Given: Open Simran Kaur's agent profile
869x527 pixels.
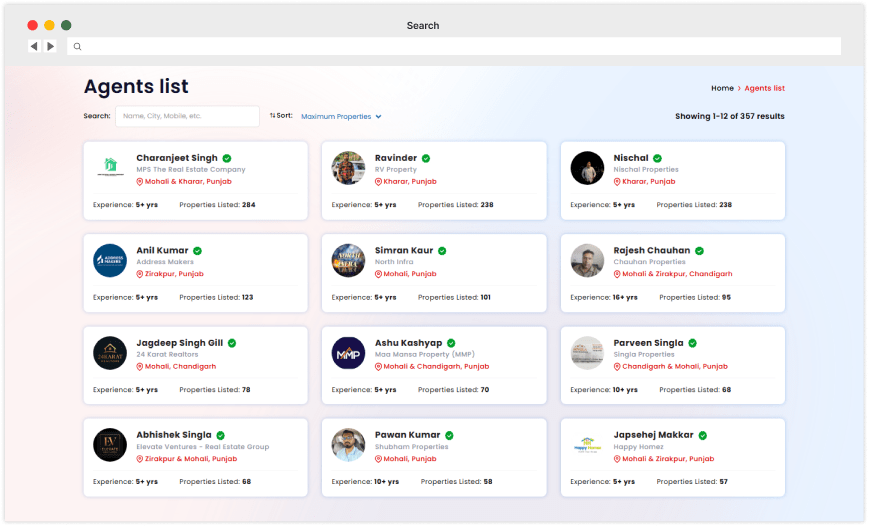Looking at the screenshot, I should 403,250.
